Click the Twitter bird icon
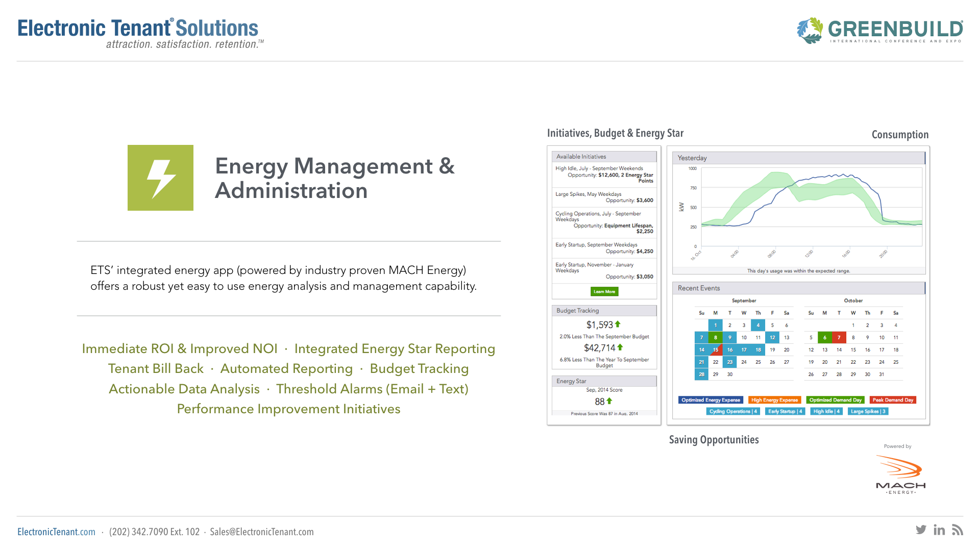This screenshot has height=551, width=980. pos(921,530)
